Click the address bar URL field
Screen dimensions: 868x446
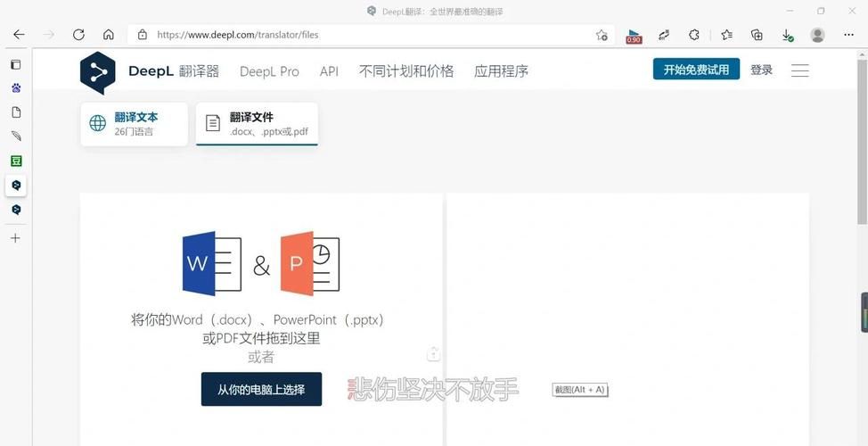click(371, 35)
